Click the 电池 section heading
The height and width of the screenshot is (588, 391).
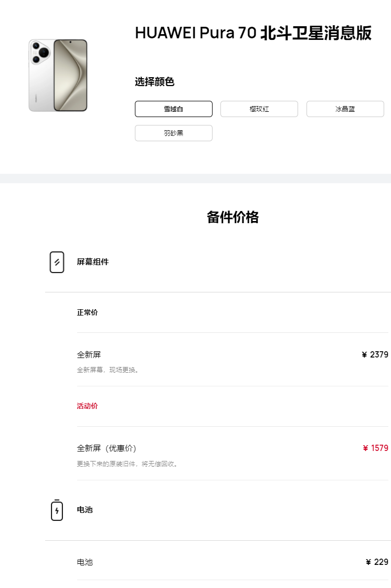pyautogui.click(x=84, y=510)
